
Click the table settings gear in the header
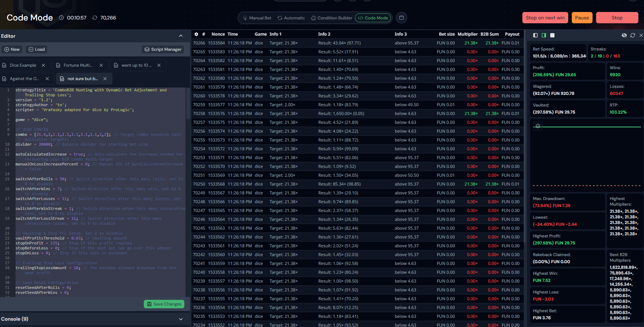click(196, 34)
